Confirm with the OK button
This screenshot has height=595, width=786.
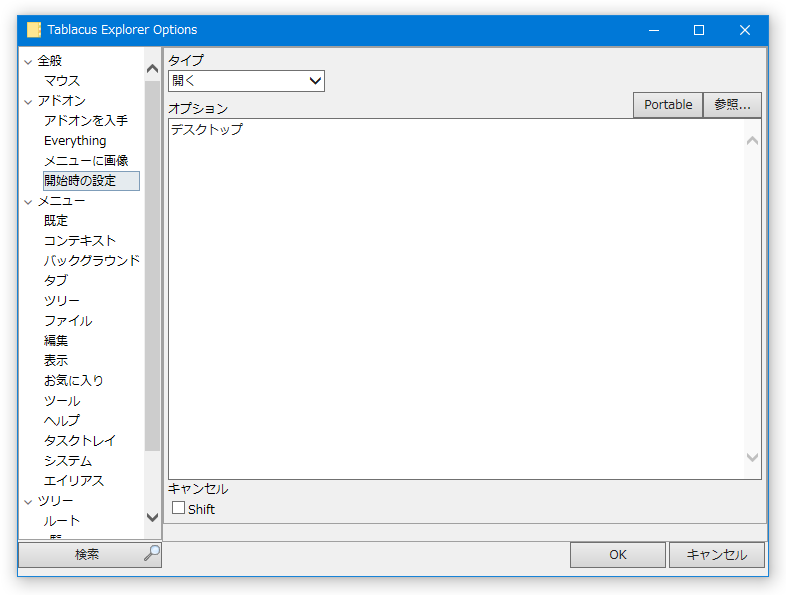tap(618, 554)
